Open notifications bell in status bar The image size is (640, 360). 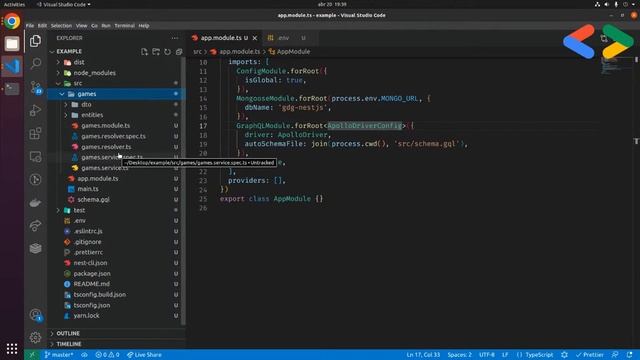click(x=629, y=355)
